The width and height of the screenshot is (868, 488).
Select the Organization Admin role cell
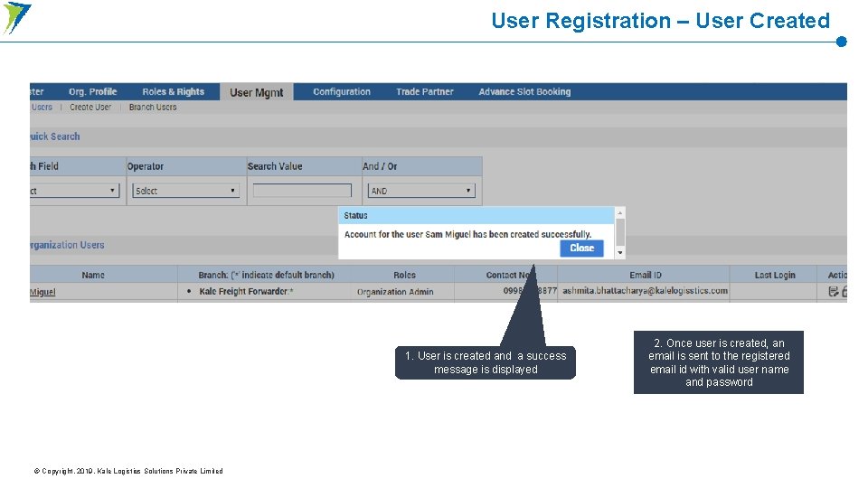tap(395, 292)
